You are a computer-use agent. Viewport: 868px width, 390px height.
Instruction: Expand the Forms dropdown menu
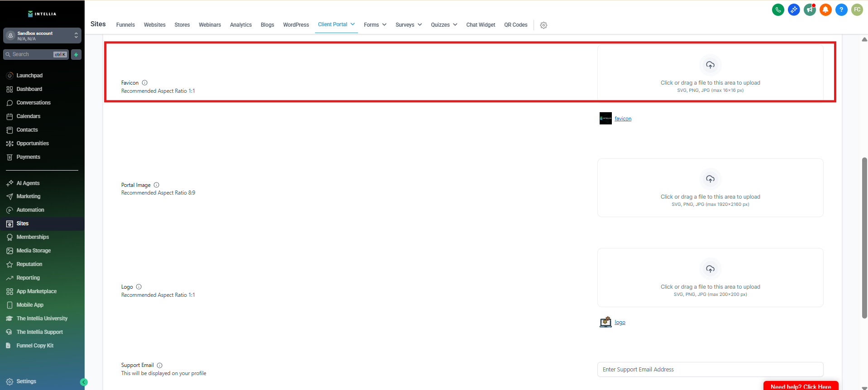[x=375, y=25]
